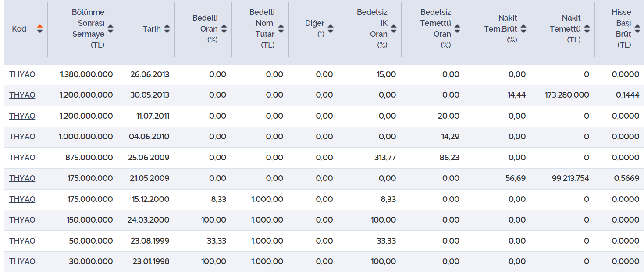Select the capital value 1.000.000.000
The width and height of the screenshot is (644, 272).
[86, 137]
